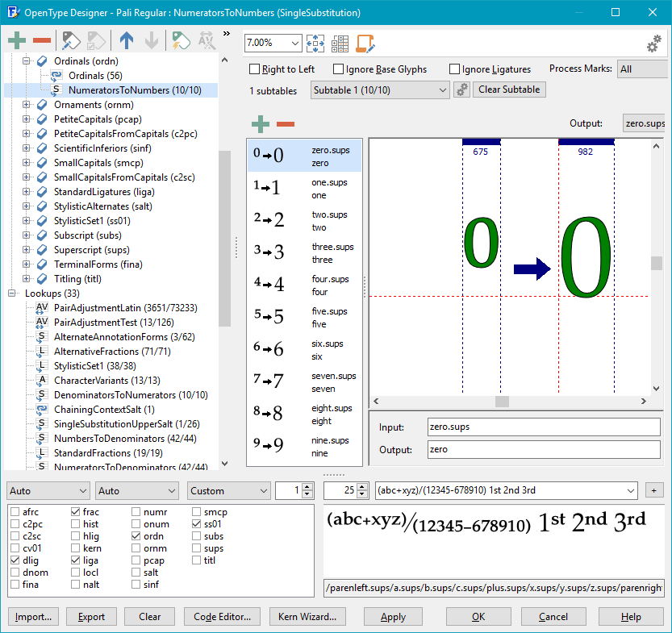Click the Apply button

click(393, 617)
